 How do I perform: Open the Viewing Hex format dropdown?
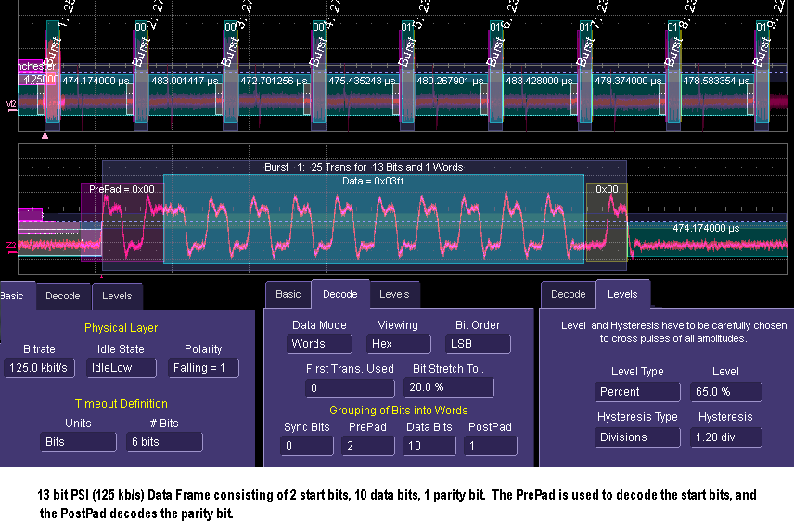click(x=398, y=344)
